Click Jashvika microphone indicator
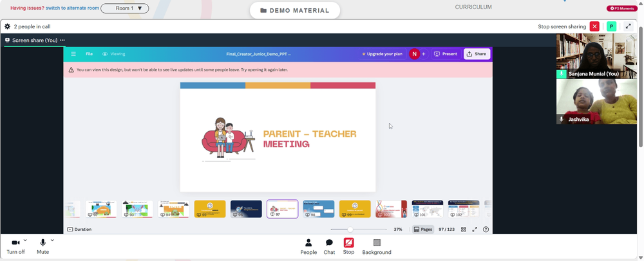The width and height of the screenshot is (644, 261). [x=562, y=119]
